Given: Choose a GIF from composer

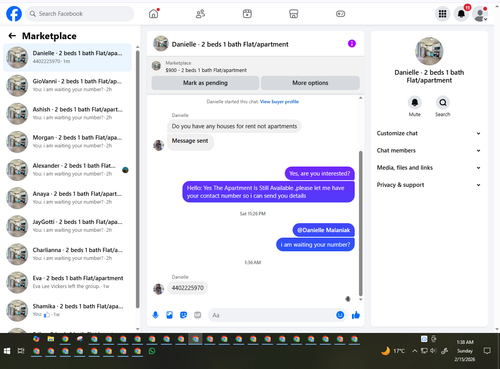Looking at the screenshot, I should point(197,315).
